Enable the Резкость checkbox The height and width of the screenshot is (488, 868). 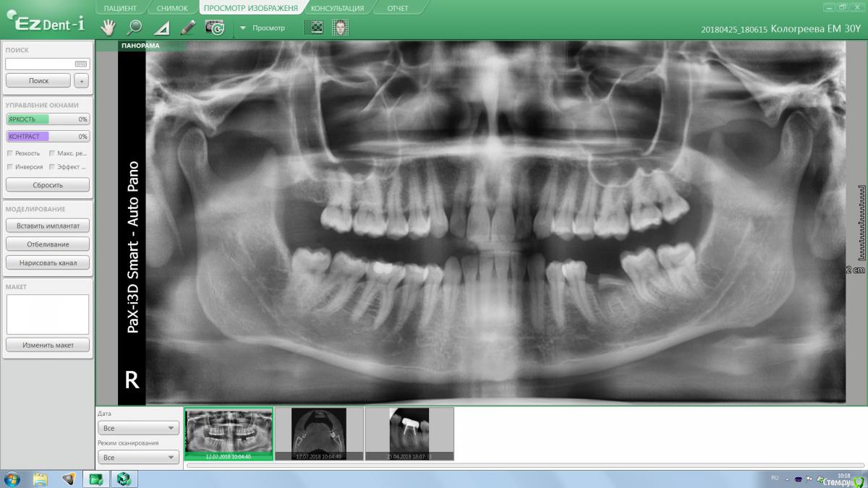(9, 153)
